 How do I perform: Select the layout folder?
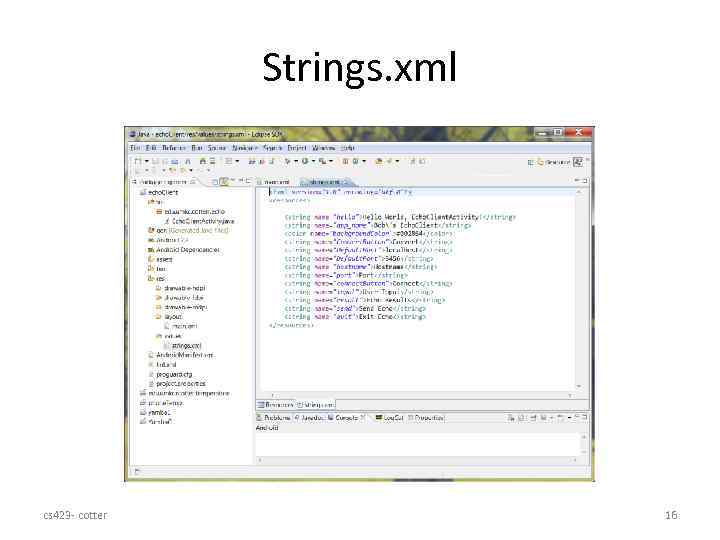[x=169, y=317]
